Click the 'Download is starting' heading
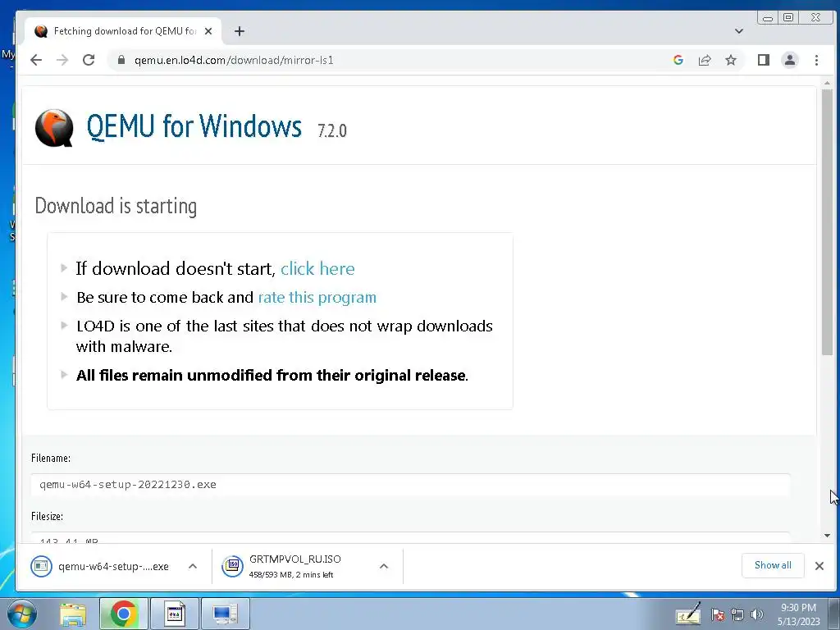 point(116,206)
